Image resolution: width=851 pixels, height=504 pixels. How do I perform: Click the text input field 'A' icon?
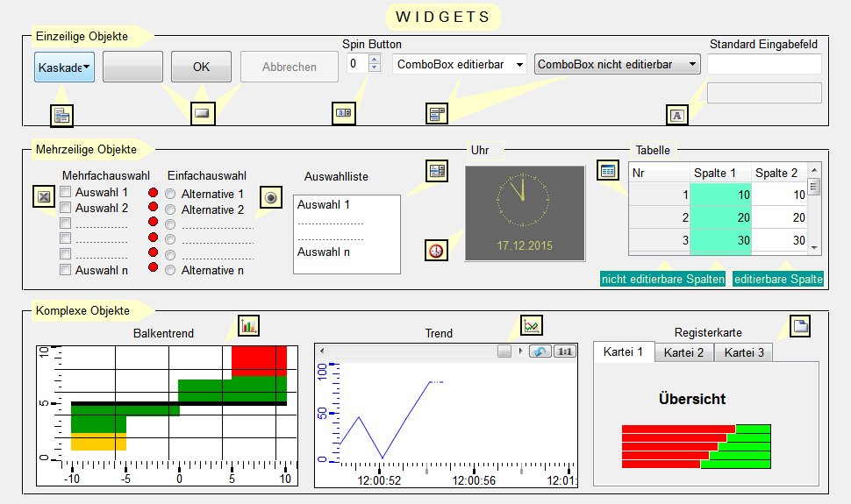click(676, 114)
